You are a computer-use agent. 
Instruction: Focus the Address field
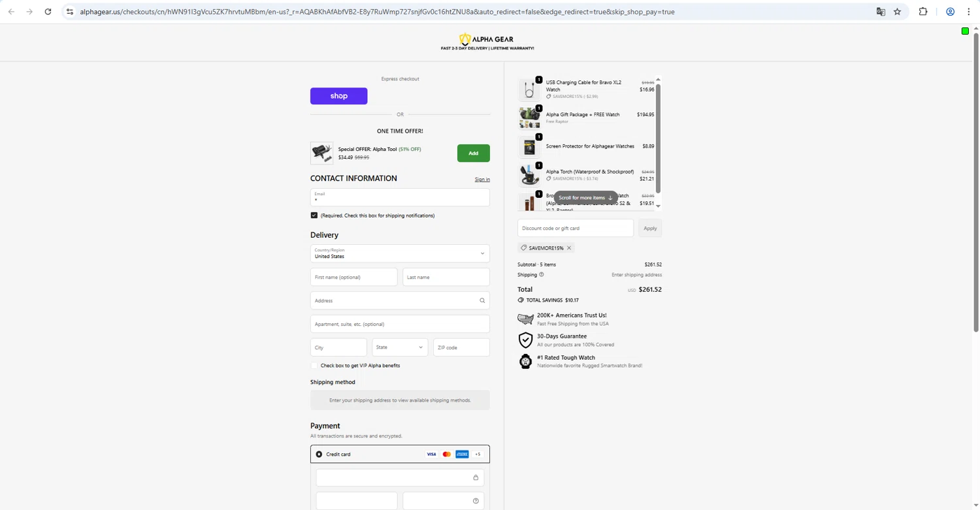(400, 300)
